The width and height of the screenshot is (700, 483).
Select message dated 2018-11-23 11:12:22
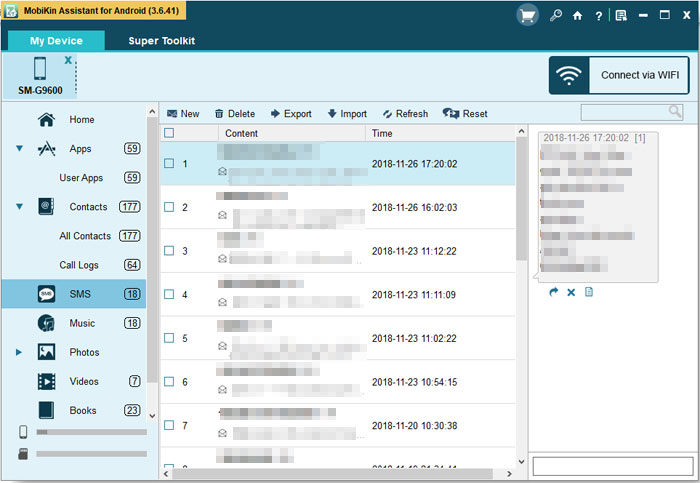click(338, 251)
